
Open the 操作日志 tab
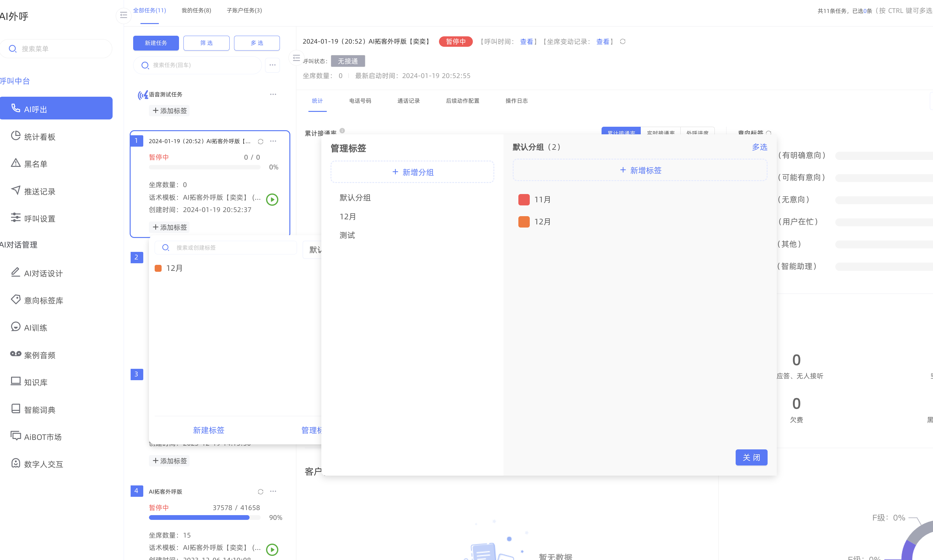coord(516,101)
